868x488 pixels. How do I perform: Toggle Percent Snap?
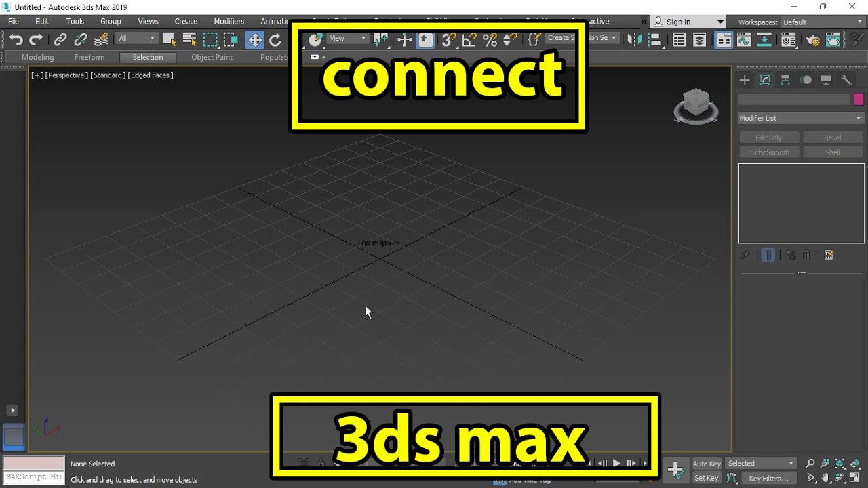coord(490,39)
